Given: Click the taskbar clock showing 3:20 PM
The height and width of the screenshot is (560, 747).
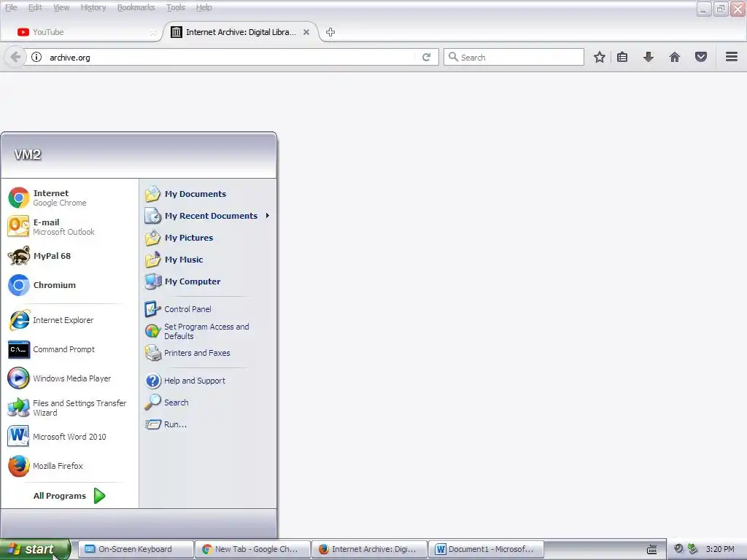Looking at the screenshot, I should pos(720,549).
